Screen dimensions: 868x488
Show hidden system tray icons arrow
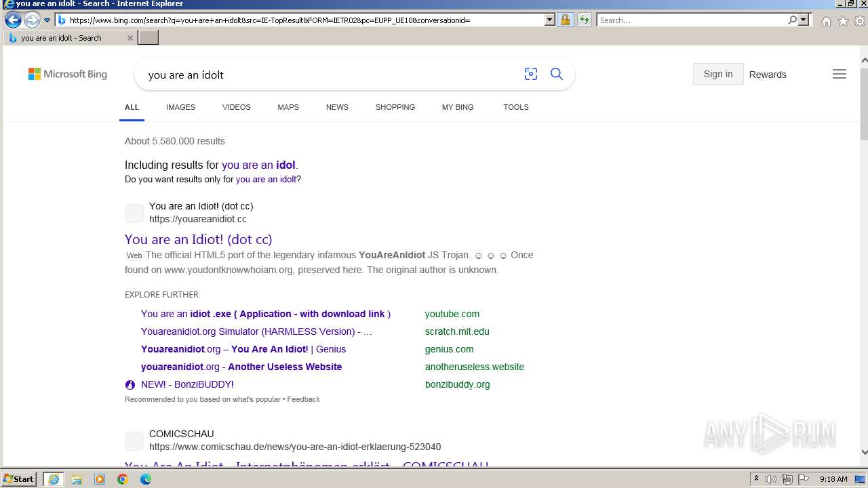coord(756,479)
